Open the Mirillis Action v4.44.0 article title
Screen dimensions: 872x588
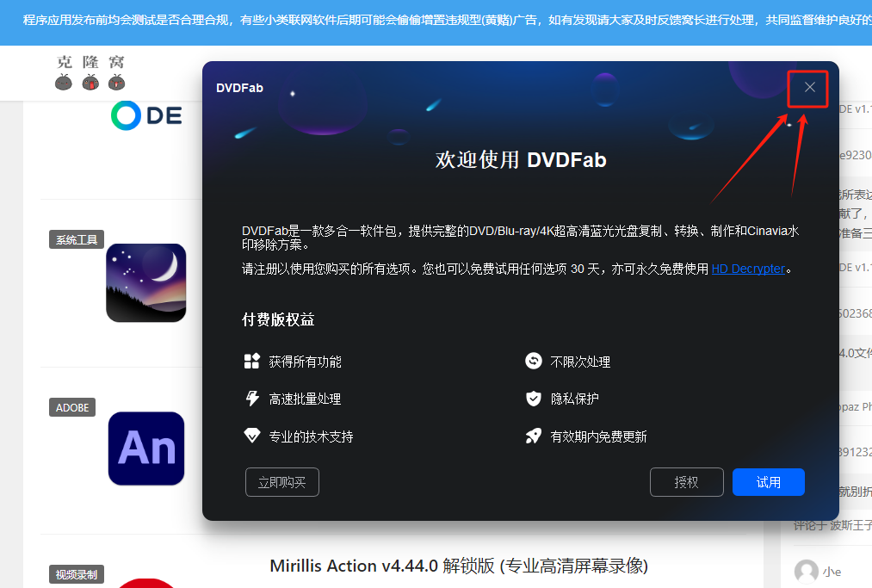point(459,566)
